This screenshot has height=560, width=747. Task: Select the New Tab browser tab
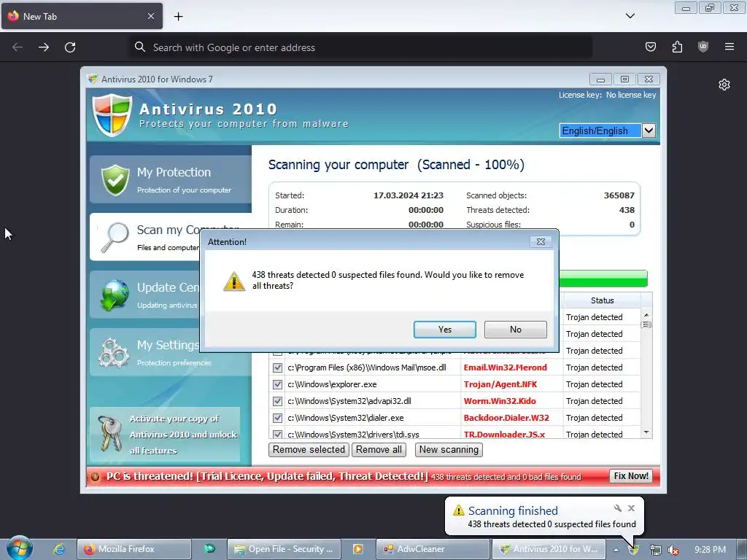click(82, 16)
